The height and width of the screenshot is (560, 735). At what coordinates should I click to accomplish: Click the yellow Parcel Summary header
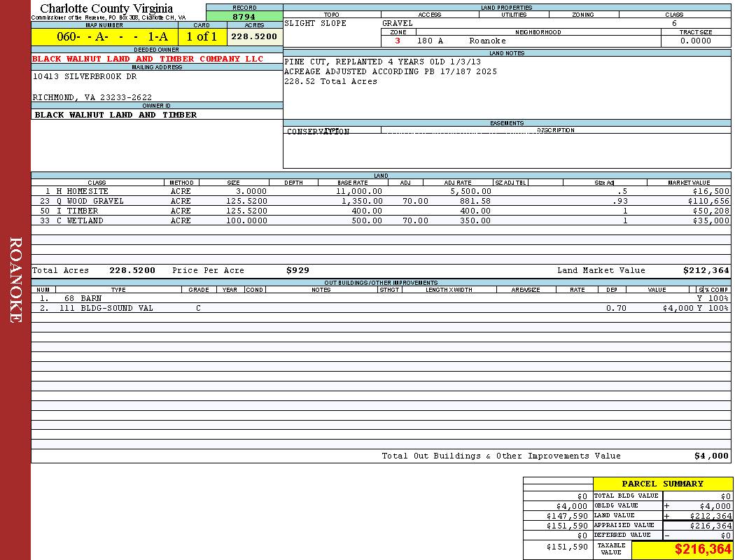[x=662, y=484]
